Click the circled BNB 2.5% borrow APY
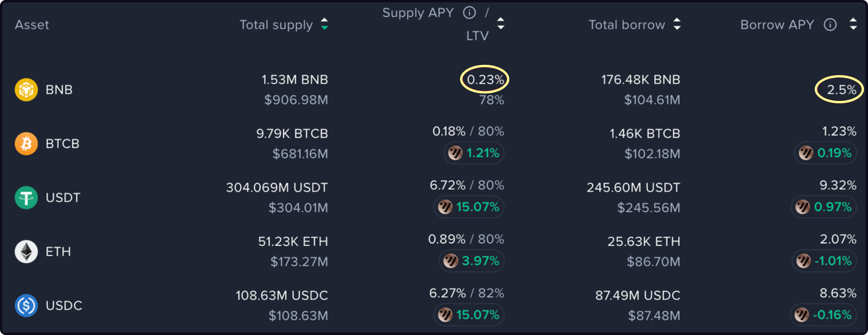This screenshot has width=868, height=335. [x=839, y=90]
